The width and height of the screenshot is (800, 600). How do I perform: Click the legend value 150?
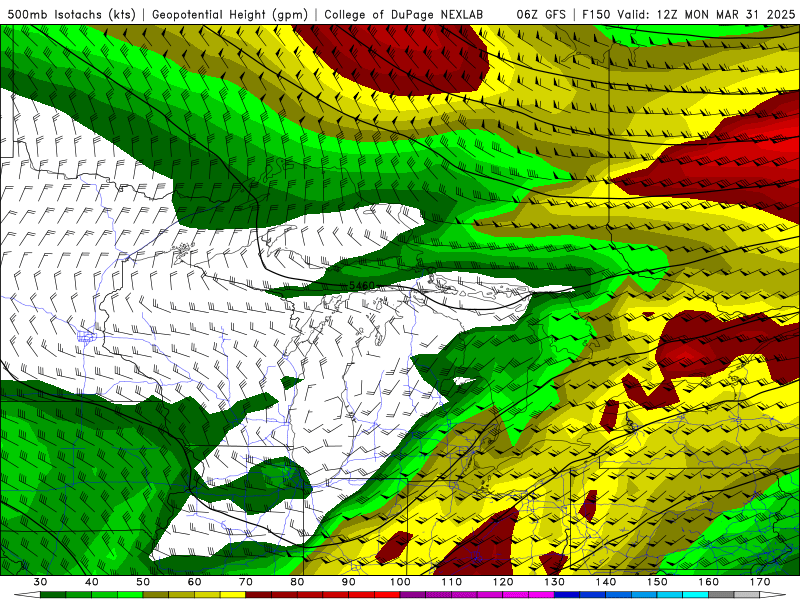(658, 582)
